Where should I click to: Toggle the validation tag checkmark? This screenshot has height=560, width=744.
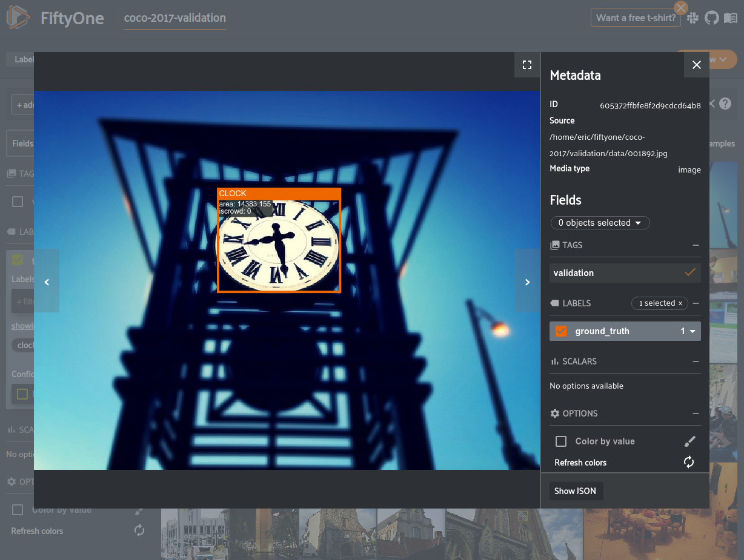pyautogui.click(x=689, y=273)
